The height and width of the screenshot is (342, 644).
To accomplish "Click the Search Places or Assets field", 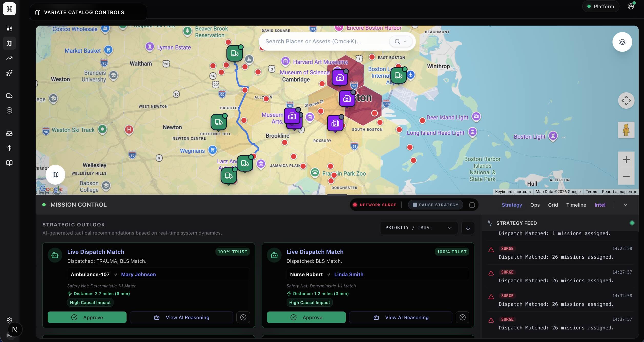I will [323, 41].
